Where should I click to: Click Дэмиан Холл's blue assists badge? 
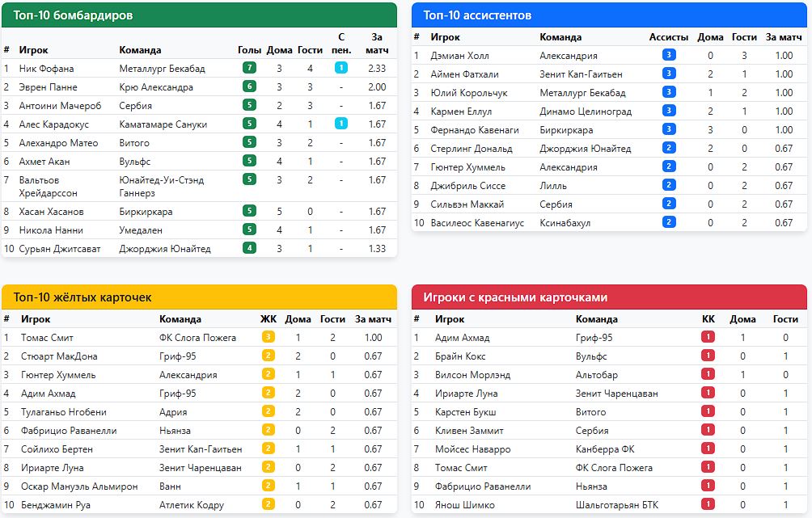click(669, 55)
